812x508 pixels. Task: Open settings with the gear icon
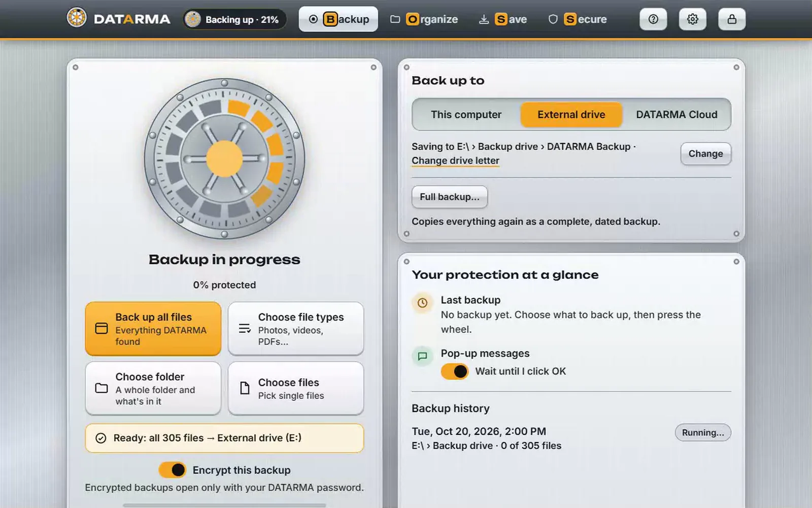coord(693,19)
